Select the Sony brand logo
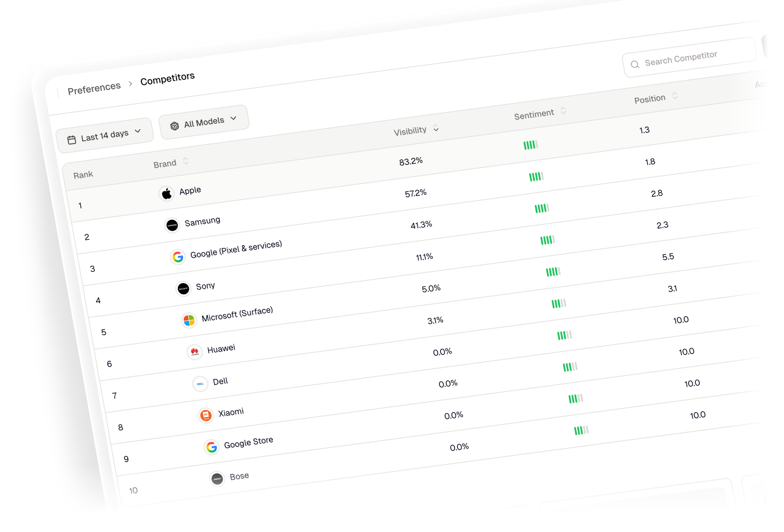 [x=183, y=289]
